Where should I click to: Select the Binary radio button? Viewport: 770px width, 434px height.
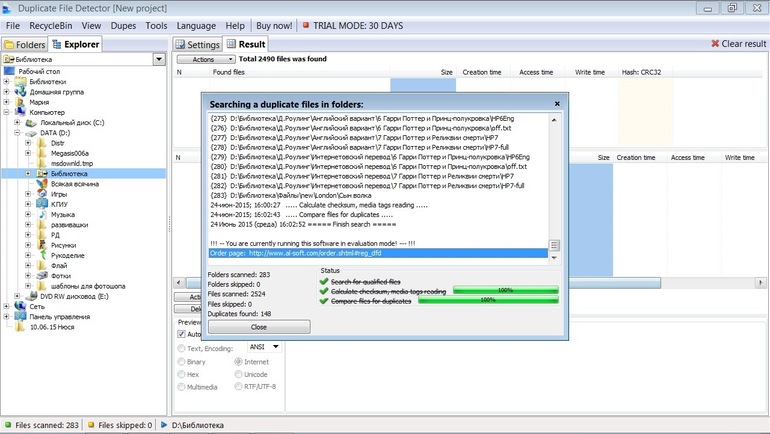(x=181, y=362)
